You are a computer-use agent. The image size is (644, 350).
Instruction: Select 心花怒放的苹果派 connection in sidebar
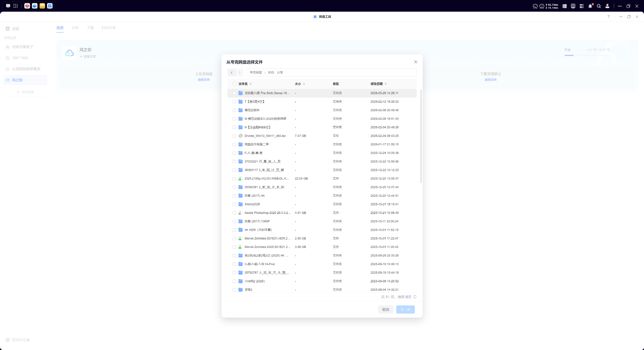coord(25,69)
